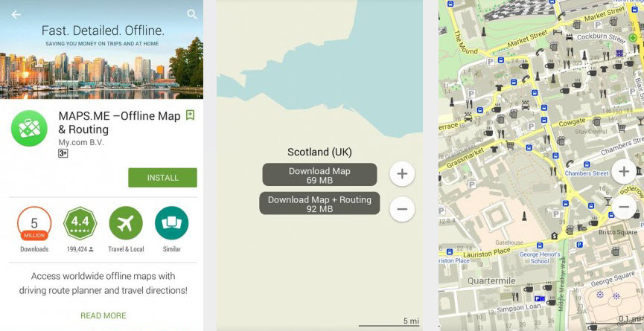Select the shopping cart icon near Stay Central
The height and width of the screenshot is (331, 644).
[x=622, y=127]
